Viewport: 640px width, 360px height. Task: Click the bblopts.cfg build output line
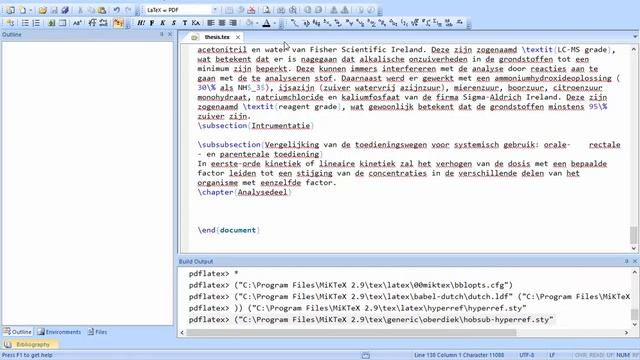click(x=351, y=285)
